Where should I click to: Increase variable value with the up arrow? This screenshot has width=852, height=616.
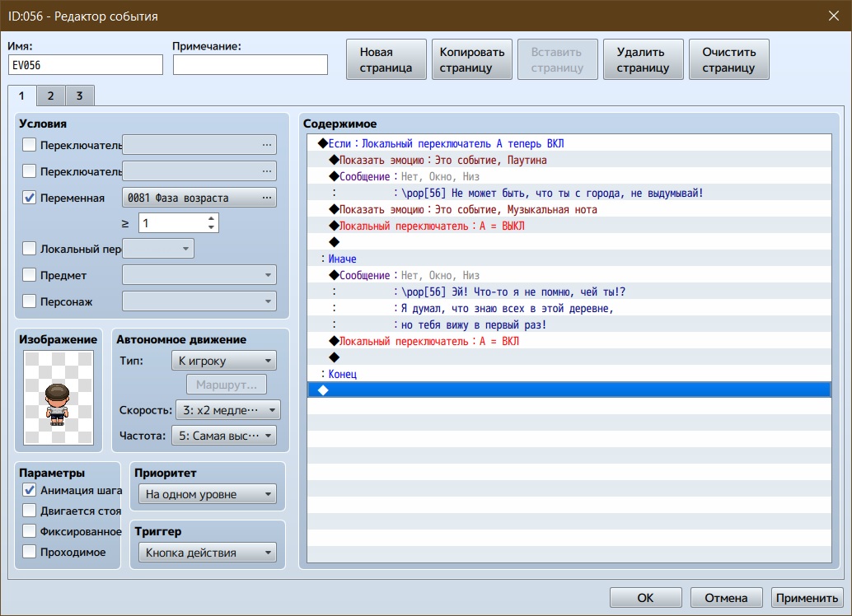click(x=212, y=219)
